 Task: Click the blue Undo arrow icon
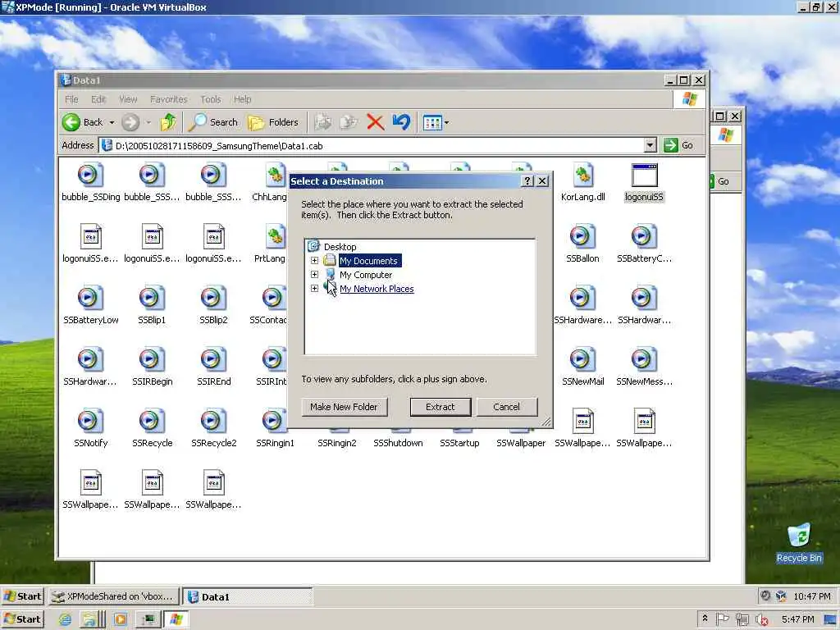coord(401,123)
